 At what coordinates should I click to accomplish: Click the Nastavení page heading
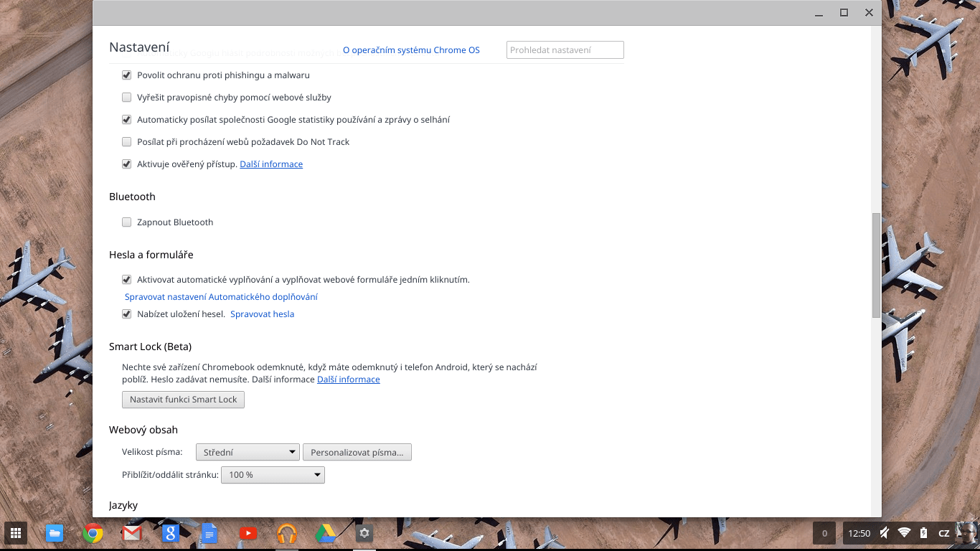(x=139, y=47)
